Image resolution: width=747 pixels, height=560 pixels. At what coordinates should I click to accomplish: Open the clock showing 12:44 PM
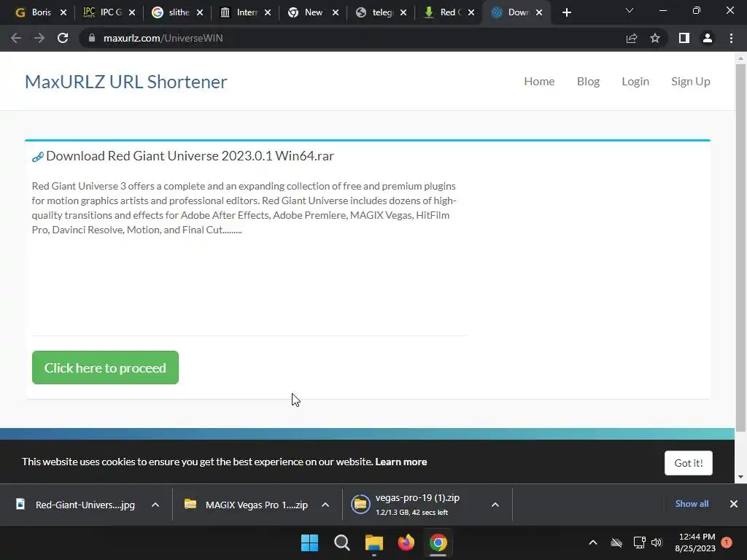[695, 542]
